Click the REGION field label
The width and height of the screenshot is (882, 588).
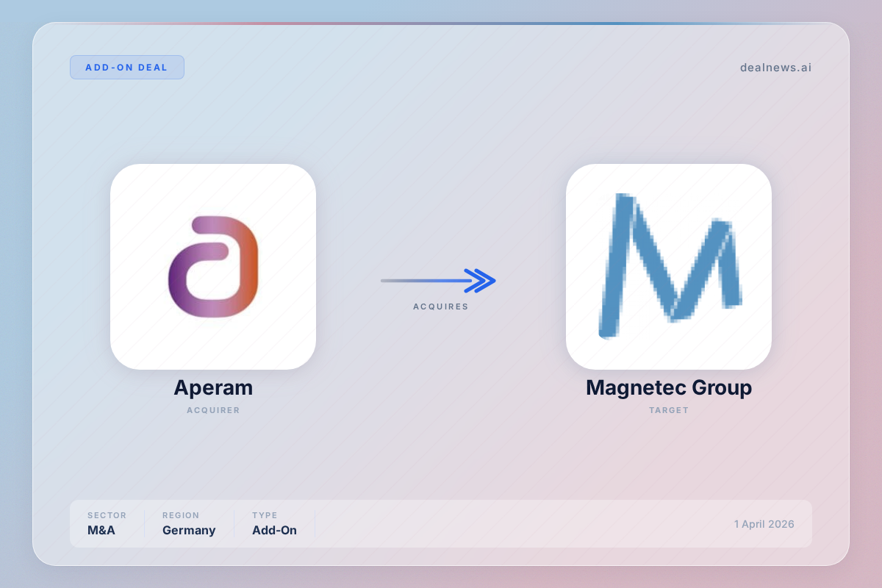(181, 515)
